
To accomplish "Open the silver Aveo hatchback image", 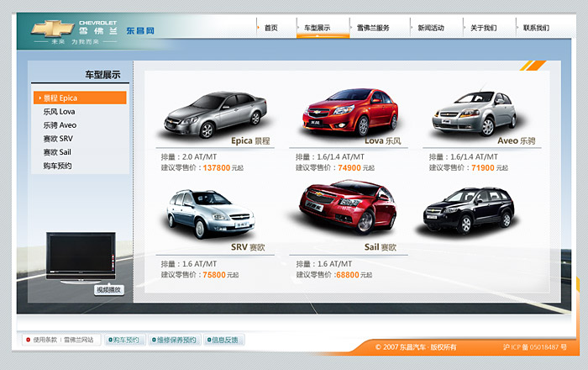I will pyautogui.click(x=474, y=113).
